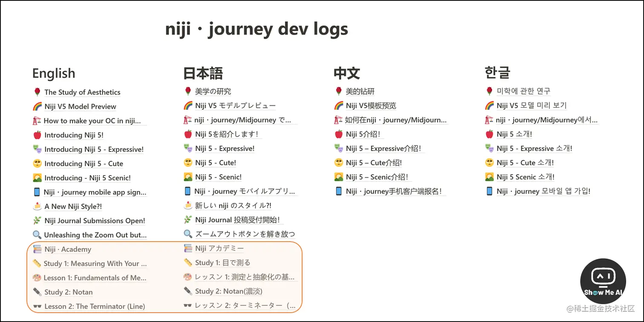This screenshot has width=644, height=322.
Task: Open "Introducing Niji 5 - Expressive!" page
Action: (94, 149)
